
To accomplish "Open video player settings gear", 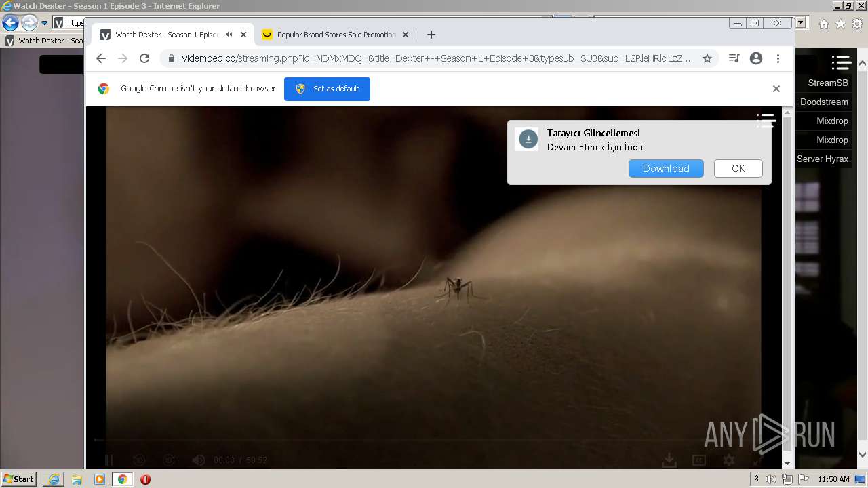I will pos(729,460).
